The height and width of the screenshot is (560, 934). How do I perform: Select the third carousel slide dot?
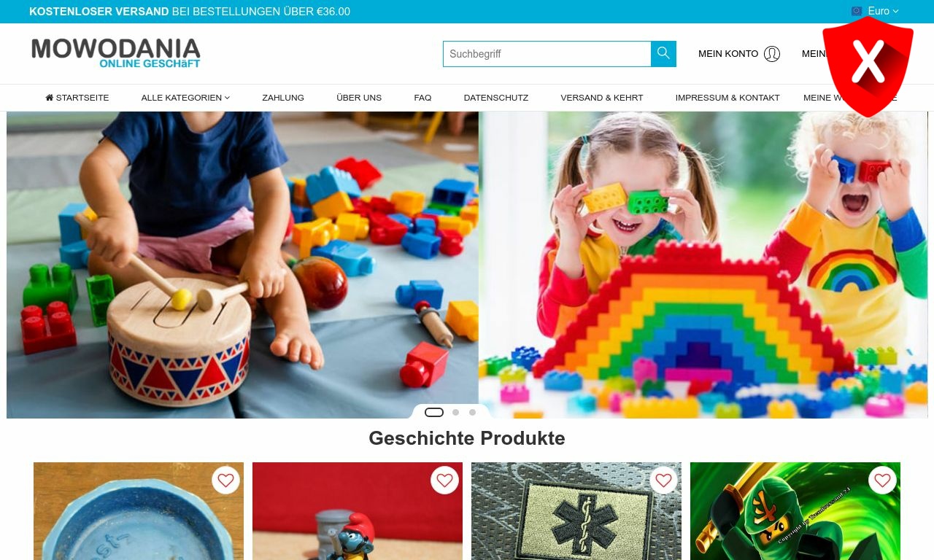click(472, 413)
